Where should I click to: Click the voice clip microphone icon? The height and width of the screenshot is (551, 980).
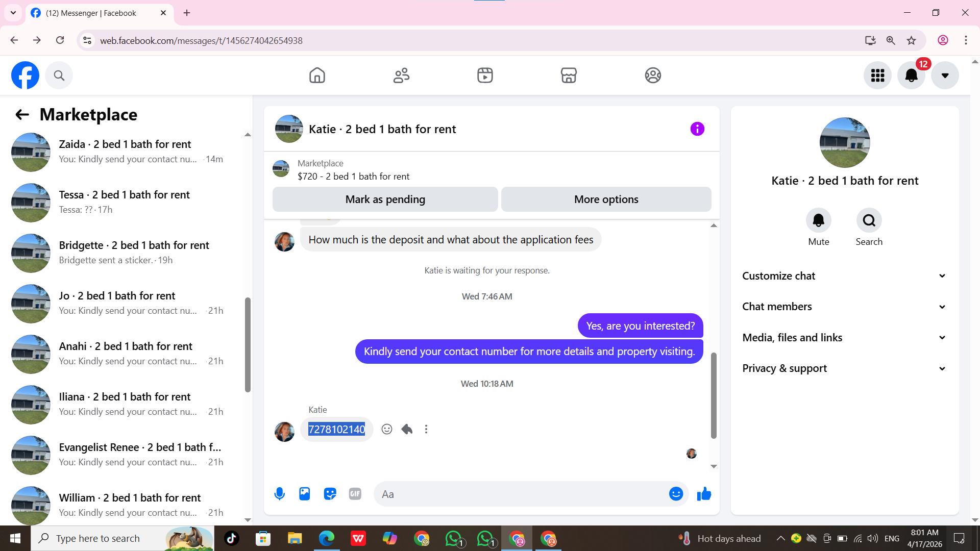coord(279,494)
